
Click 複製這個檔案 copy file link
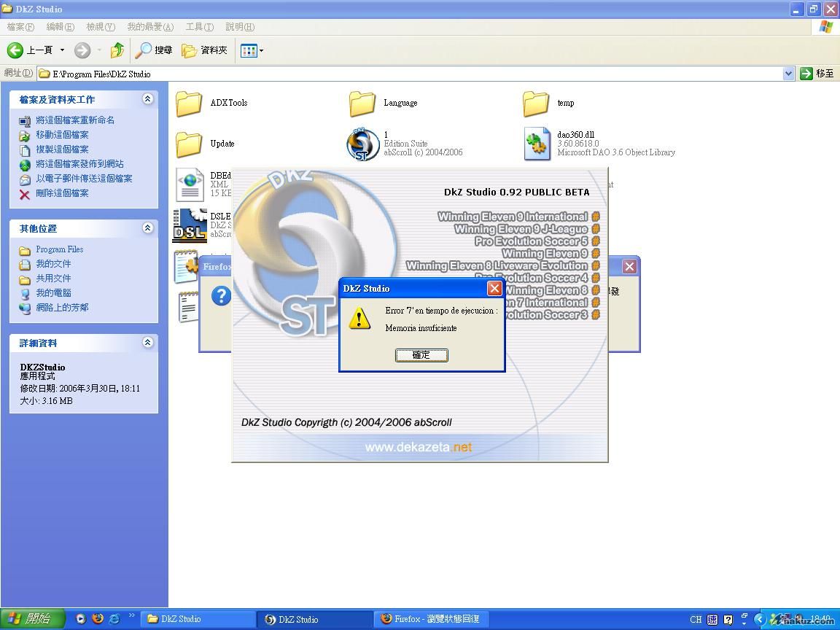click(x=62, y=149)
